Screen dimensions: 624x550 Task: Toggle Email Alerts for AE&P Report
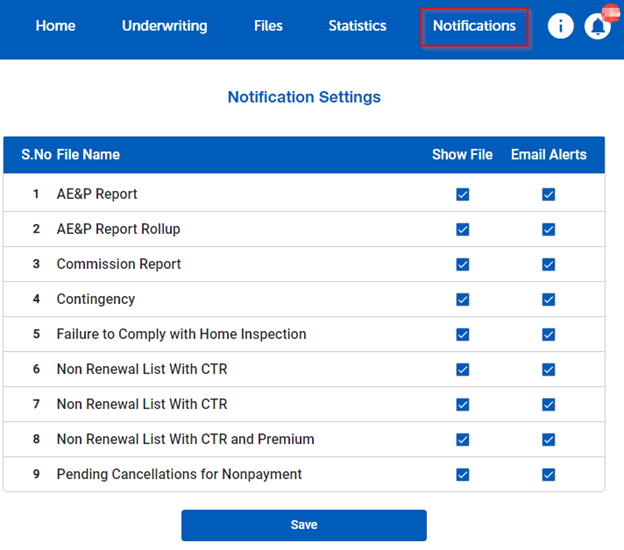pyautogui.click(x=548, y=194)
